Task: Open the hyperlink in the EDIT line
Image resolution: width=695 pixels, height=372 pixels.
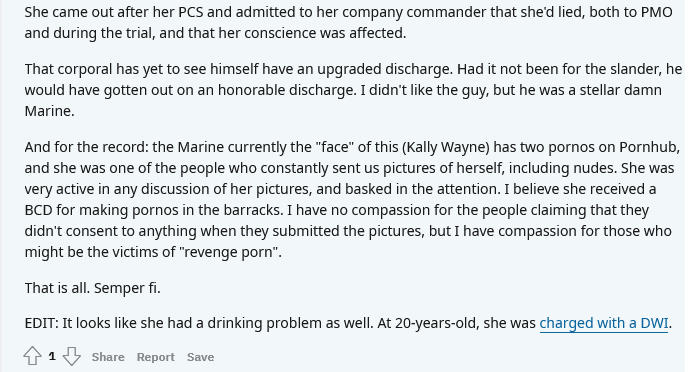Action: (x=604, y=323)
